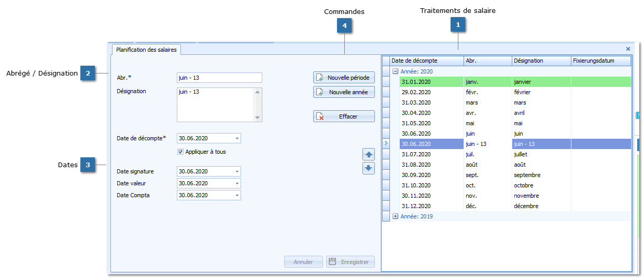Open the Date Compta date picker
This screenshot has width=644, height=279.
(237, 196)
